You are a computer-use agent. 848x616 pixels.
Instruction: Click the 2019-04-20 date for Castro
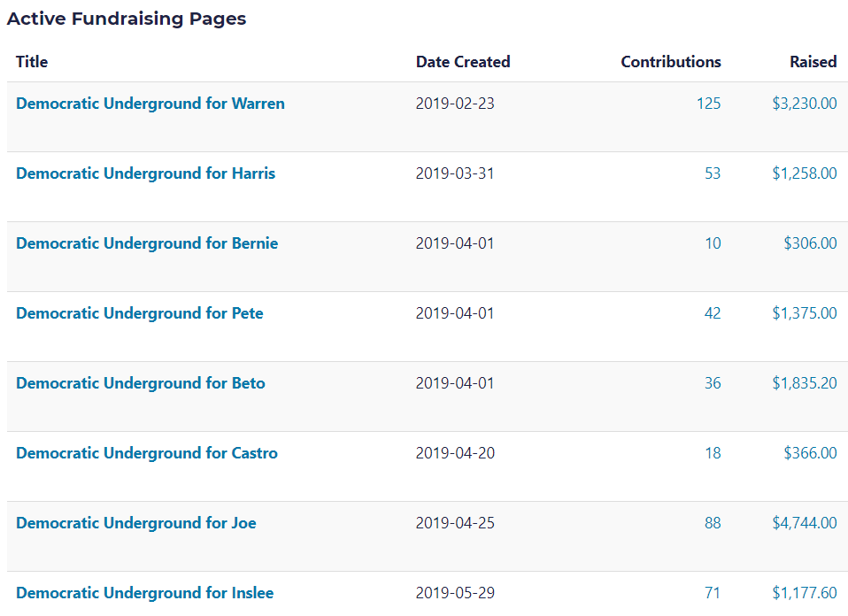(x=455, y=453)
